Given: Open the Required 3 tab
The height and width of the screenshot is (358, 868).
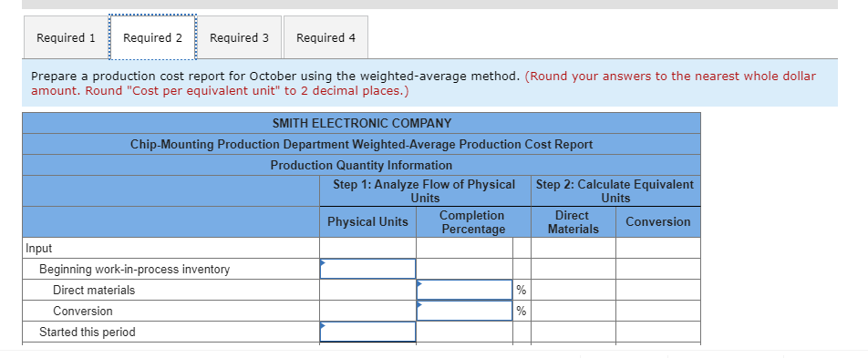Looking at the screenshot, I should [x=239, y=37].
